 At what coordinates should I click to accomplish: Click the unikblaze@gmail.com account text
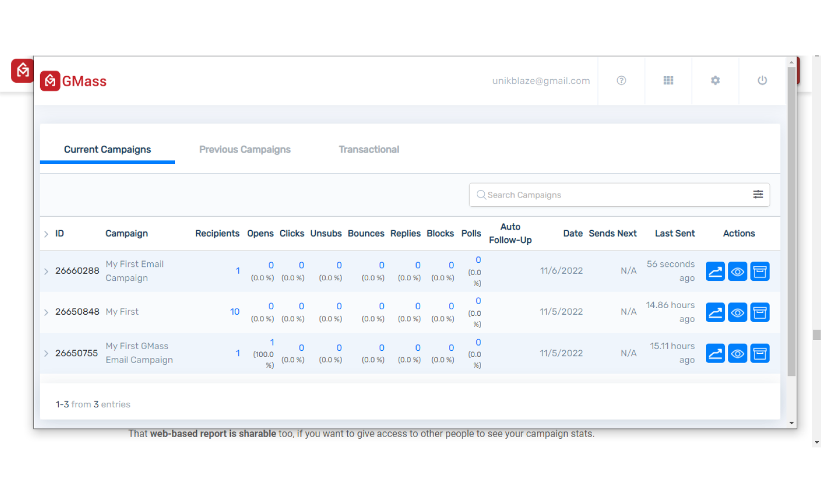pyautogui.click(x=541, y=81)
